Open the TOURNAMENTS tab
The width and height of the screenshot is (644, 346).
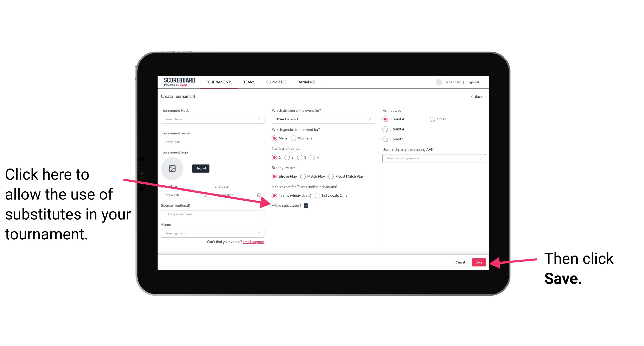coord(218,82)
